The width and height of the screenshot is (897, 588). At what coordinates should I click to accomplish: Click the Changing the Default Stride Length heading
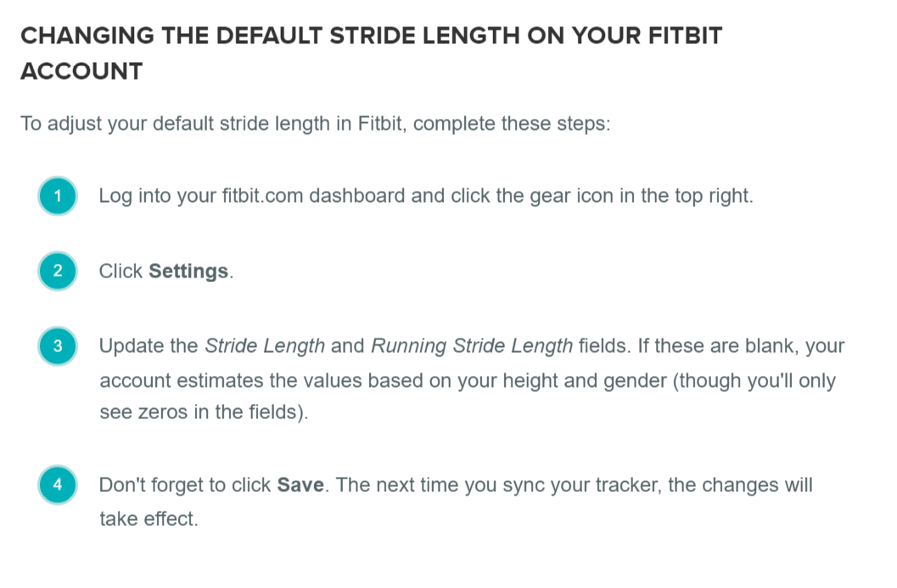371,36
